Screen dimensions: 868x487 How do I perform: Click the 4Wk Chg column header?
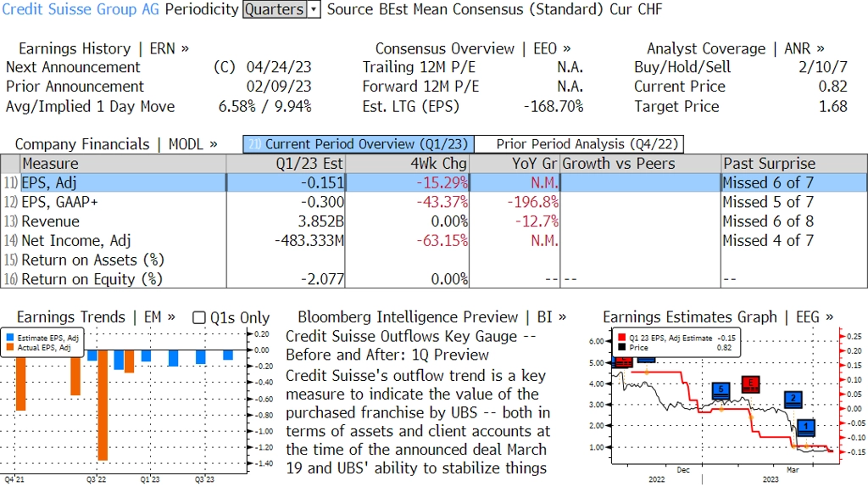point(408,164)
